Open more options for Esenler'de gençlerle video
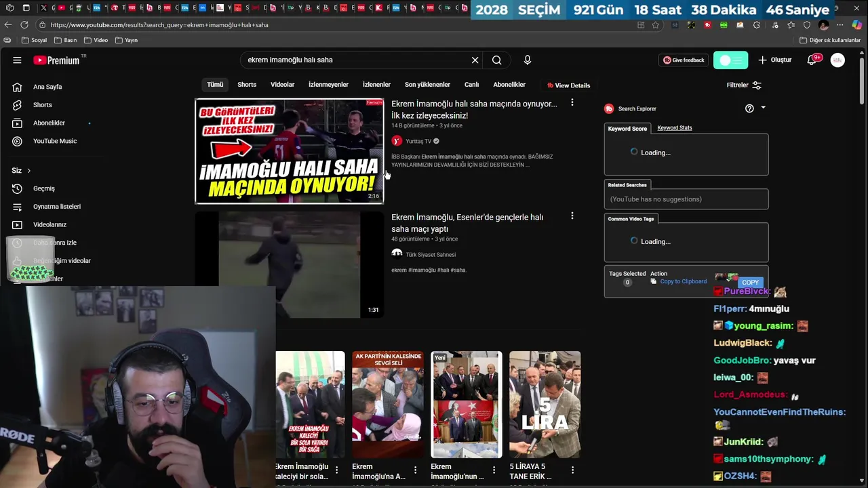This screenshot has height=488, width=868. coord(572,216)
